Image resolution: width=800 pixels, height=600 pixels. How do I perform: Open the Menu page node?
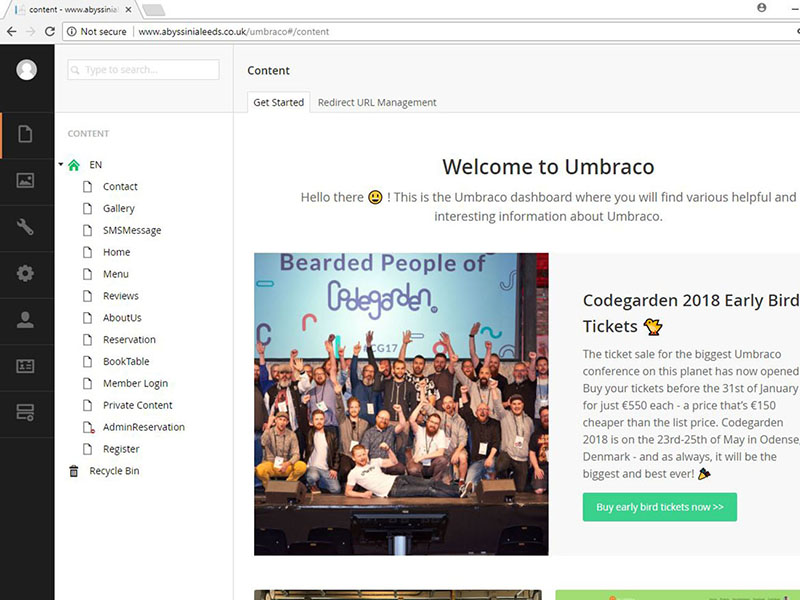coord(116,274)
